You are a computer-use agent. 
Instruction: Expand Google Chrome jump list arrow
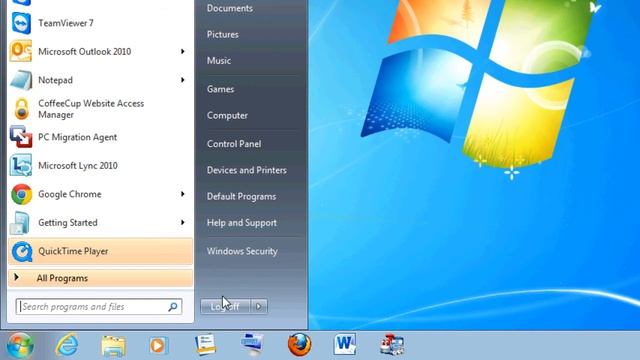[182, 194]
